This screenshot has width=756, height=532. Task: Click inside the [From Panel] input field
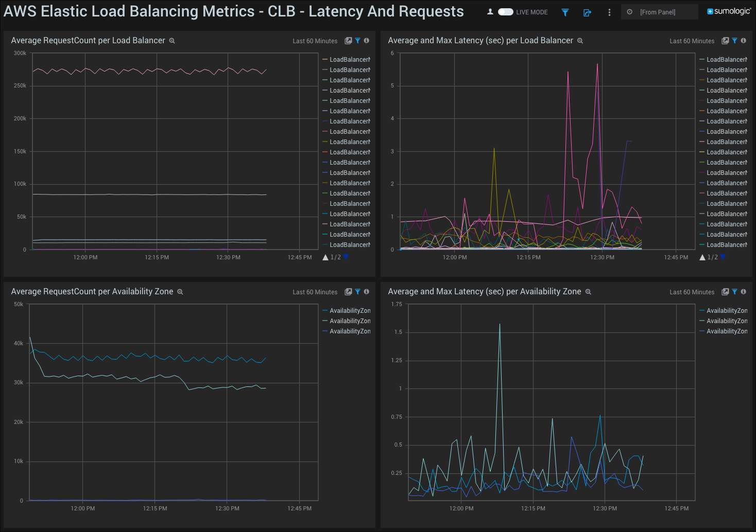click(663, 11)
